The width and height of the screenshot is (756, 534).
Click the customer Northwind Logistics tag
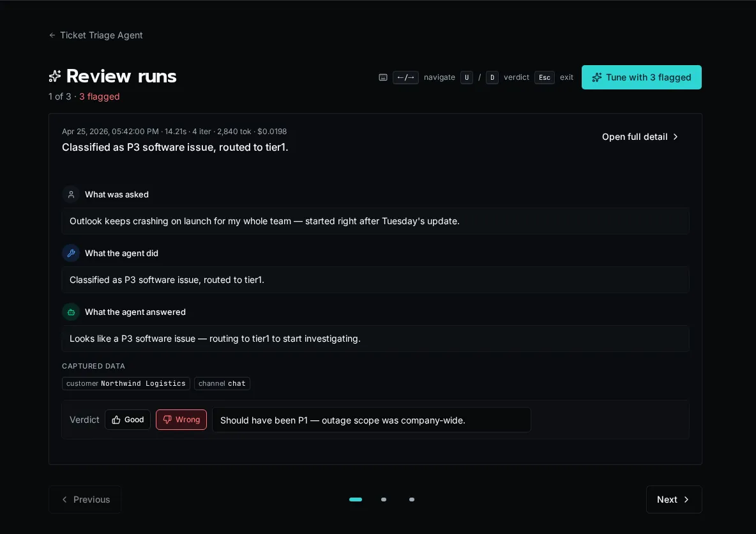pyautogui.click(x=126, y=383)
